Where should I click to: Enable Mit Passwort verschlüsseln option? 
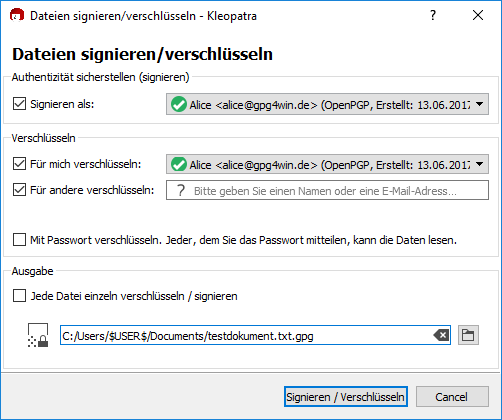coord(19,240)
